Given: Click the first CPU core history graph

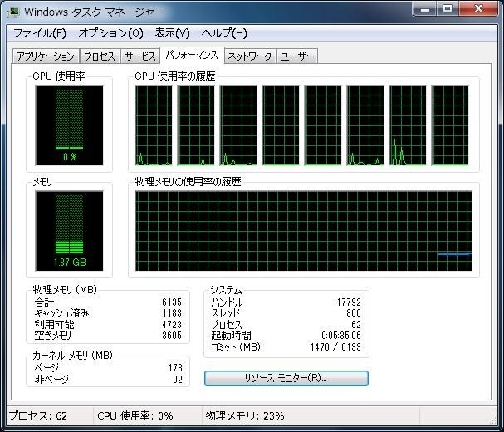Looking at the screenshot, I should 154,125.
